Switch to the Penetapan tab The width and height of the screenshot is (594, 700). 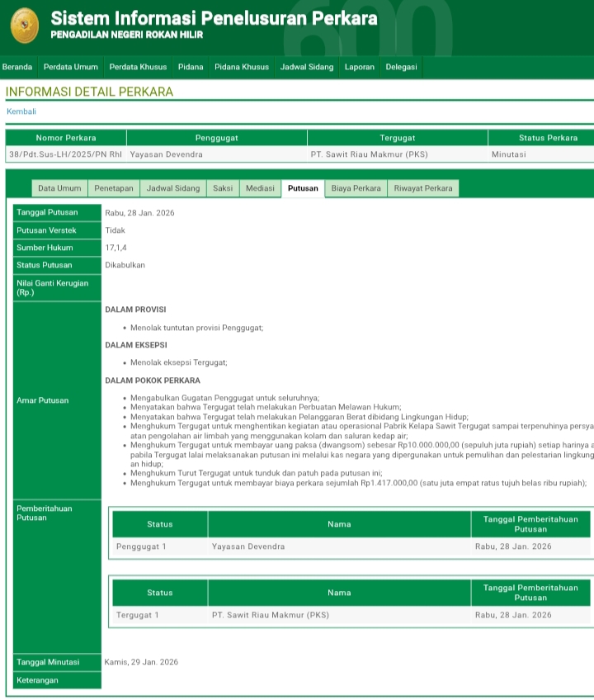click(x=114, y=188)
